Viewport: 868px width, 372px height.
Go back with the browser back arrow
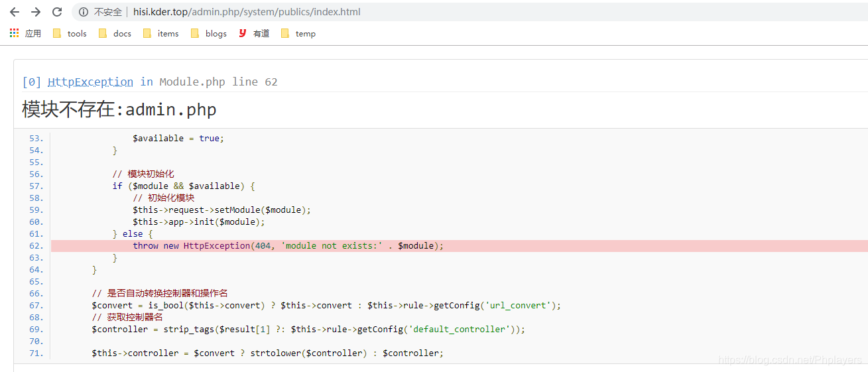[15, 12]
